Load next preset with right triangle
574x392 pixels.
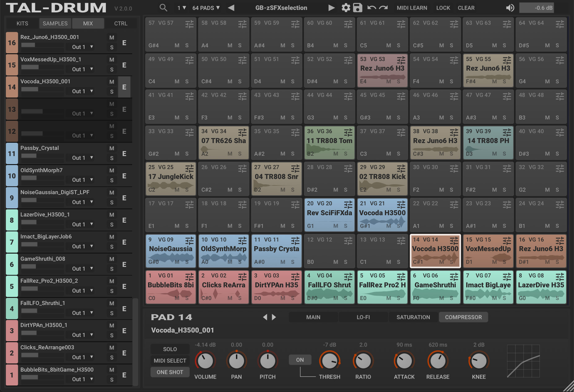[x=331, y=8]
